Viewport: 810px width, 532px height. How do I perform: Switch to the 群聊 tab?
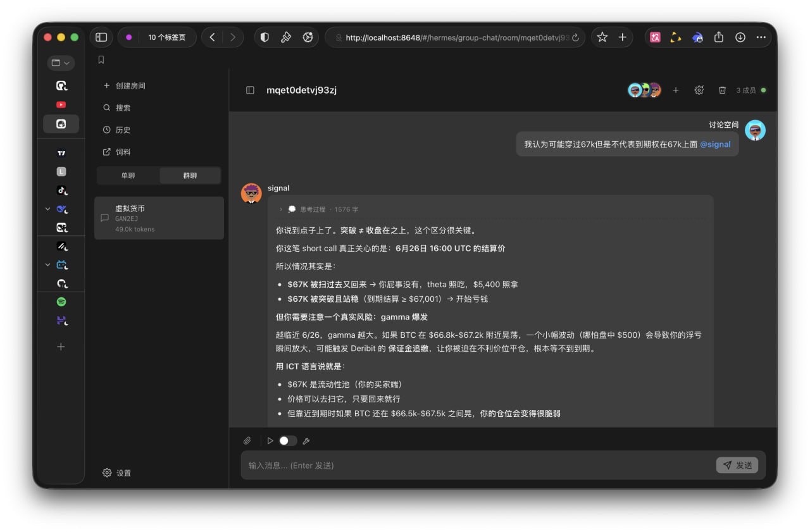(190, 175)
